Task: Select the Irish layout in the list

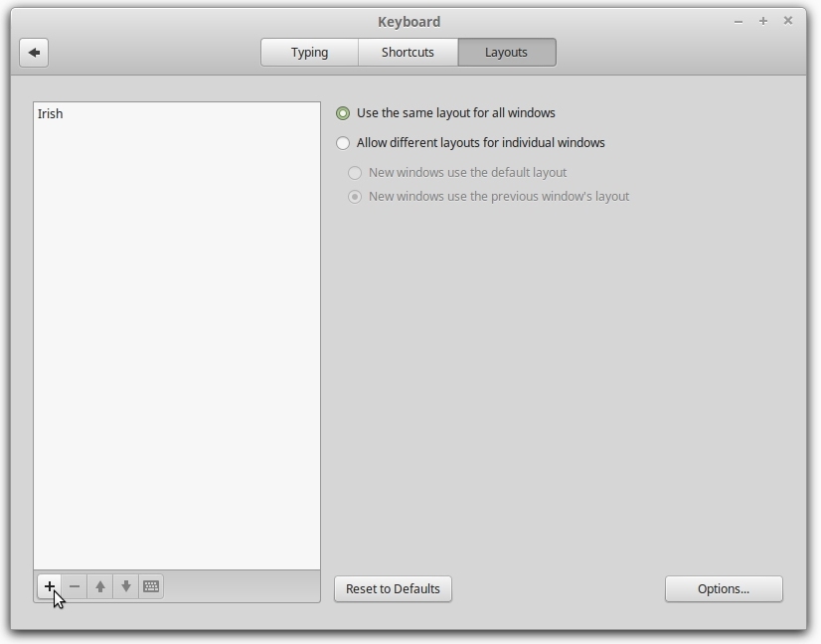Action: [x=51, y=114]
